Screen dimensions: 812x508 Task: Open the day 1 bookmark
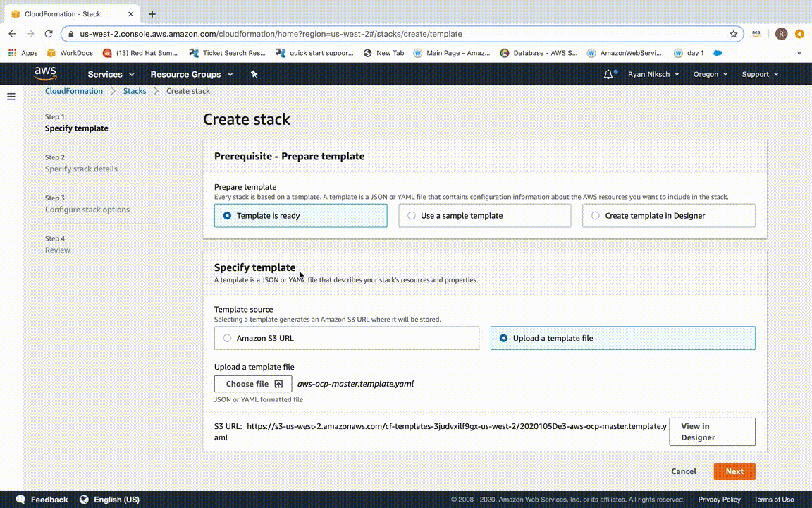click(x=689, y=53)
